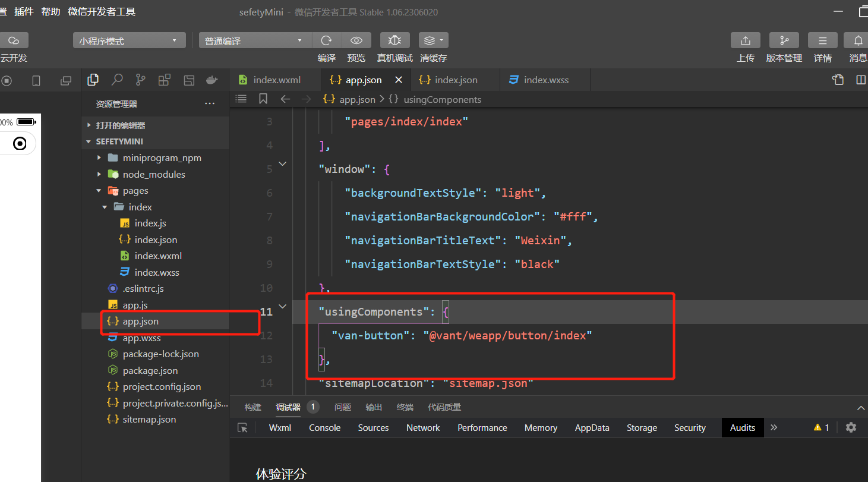
Task: Close the app.json editor tab
Action: tap(399, 80)
